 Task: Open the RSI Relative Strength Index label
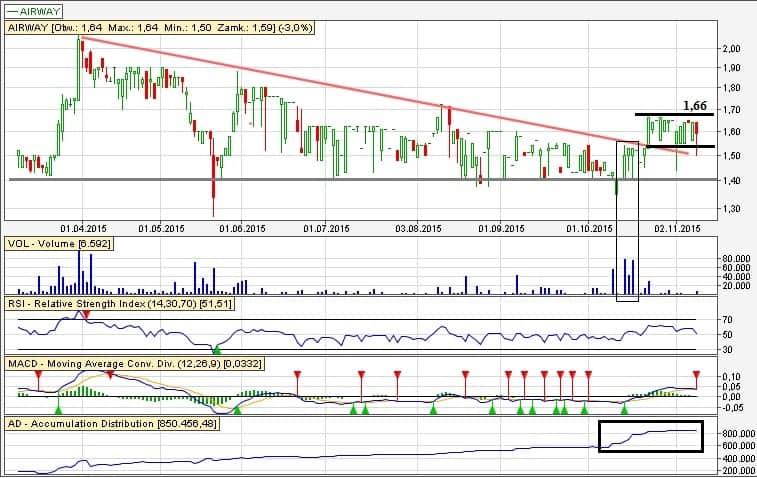point(120,304)
